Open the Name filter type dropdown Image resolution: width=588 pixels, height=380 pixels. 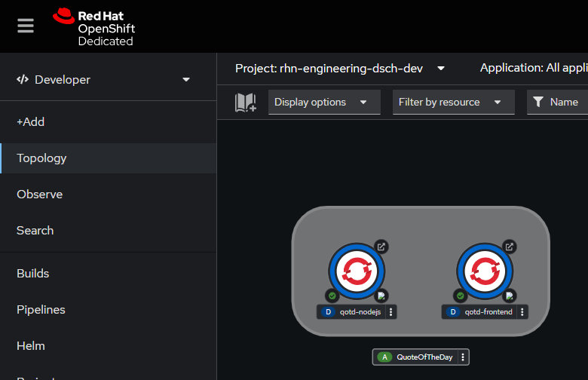(x=557, y=102)
